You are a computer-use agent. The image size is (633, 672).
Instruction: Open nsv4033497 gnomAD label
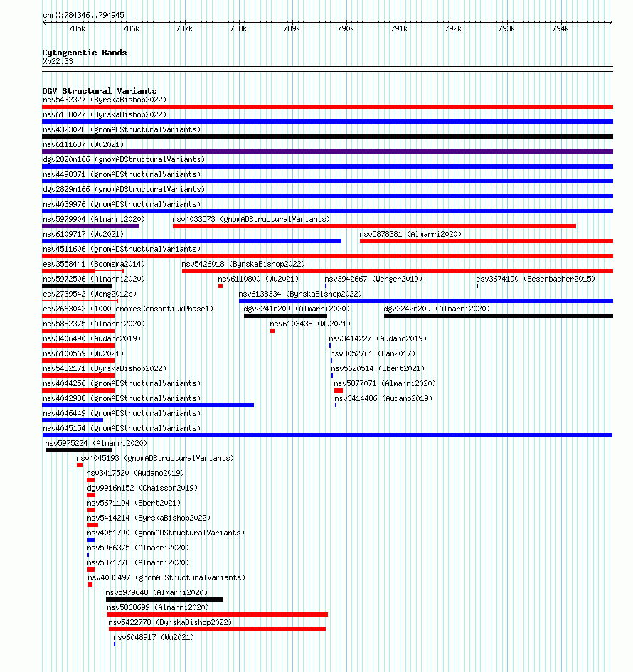point(166,577)
